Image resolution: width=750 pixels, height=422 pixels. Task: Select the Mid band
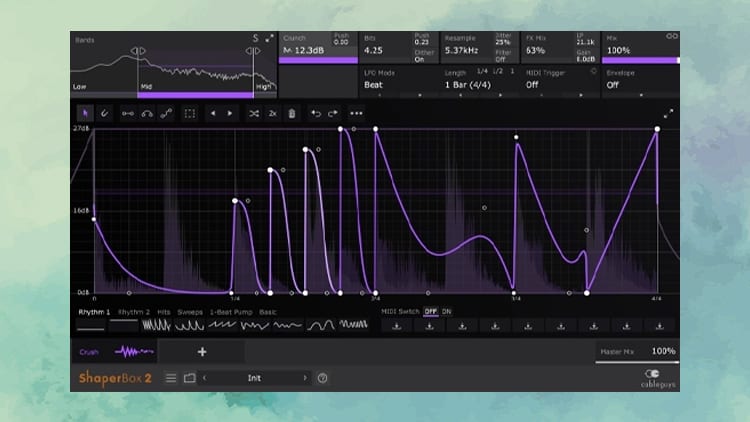[x=146, y=87]
